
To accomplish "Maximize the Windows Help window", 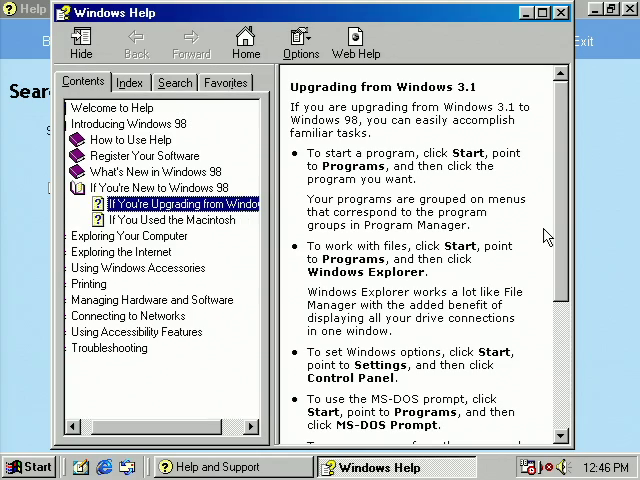I will coord(543,13).
